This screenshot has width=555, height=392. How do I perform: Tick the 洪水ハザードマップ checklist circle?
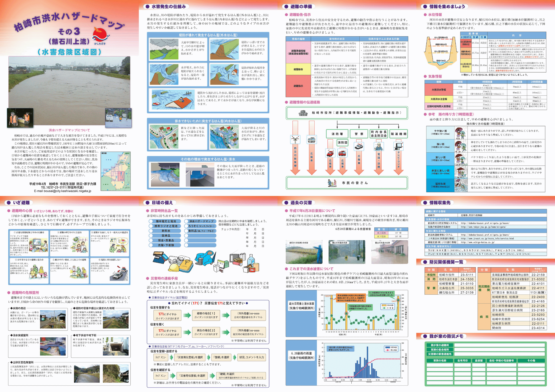[186, 221]
